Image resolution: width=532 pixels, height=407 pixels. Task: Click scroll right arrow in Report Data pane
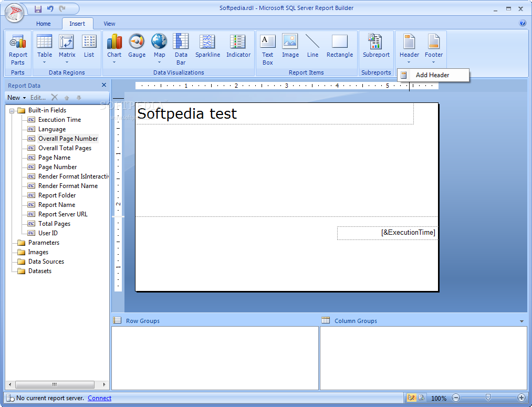pyautogui.click(x=104, y=384)
